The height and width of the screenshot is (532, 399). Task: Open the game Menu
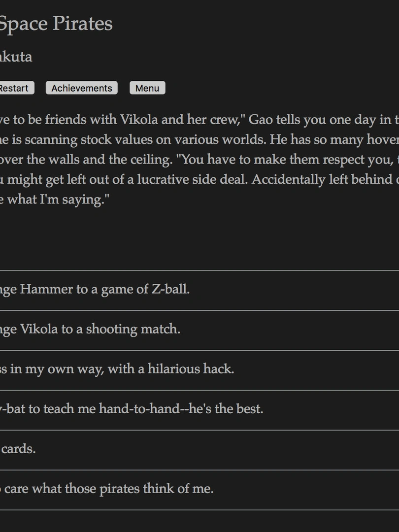(147, 88)
